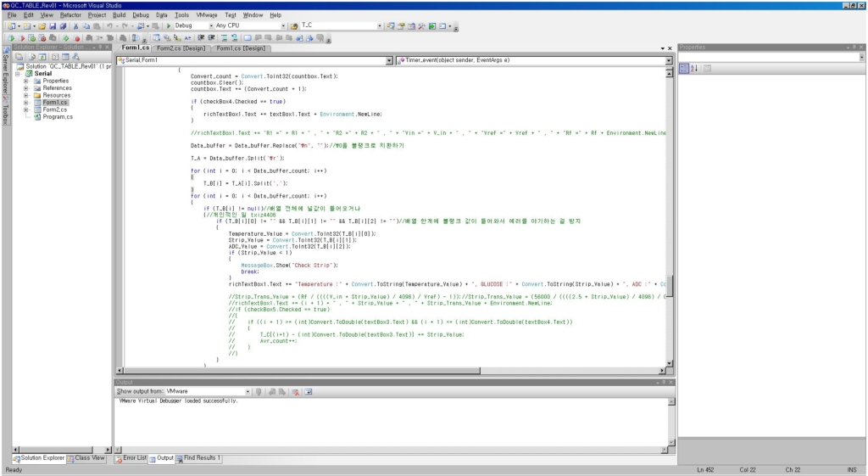This screenshot has width=868, height=476.
Task: Switch to Form1.cs [Design] tab
Action: coord(241,48)
